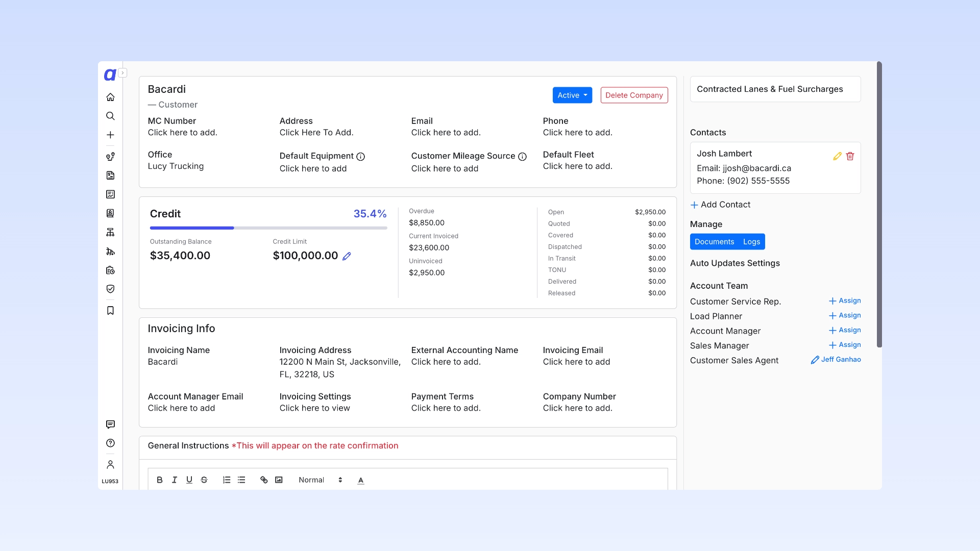Click to add External Accounting Name
The image size is (980, 551).
[x=446, y=362]
